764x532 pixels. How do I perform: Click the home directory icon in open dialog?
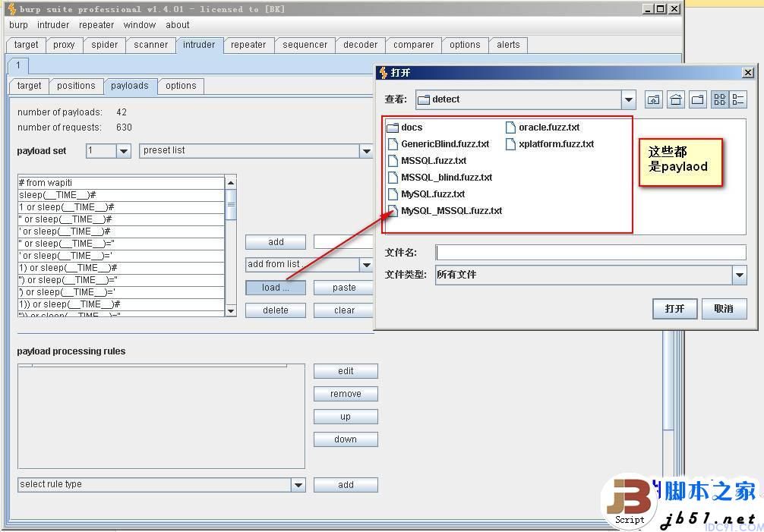pyautogui.click(x=676, y=99)
